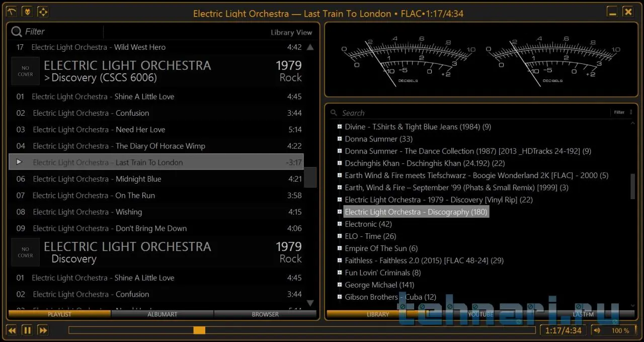Expand Donna Summer - The Dance Collection node
This screenshot has height=342, width=644.
click(x=340, y=151)
